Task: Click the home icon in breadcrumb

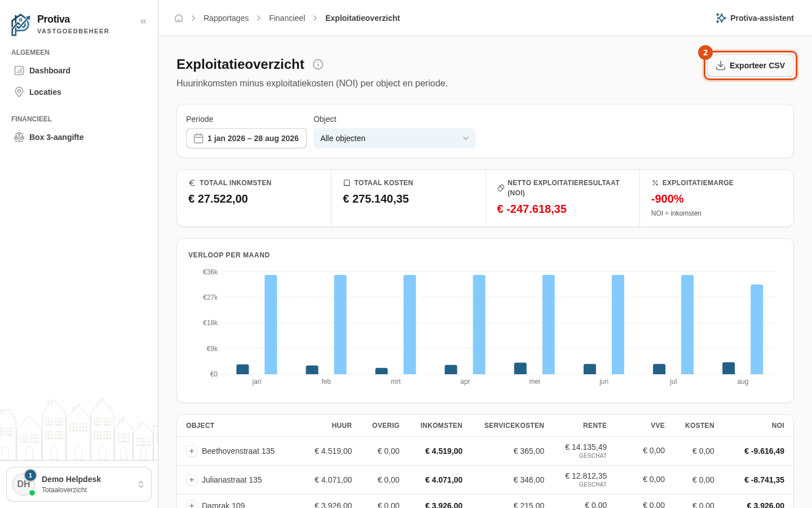Action: tap(179, 18)
